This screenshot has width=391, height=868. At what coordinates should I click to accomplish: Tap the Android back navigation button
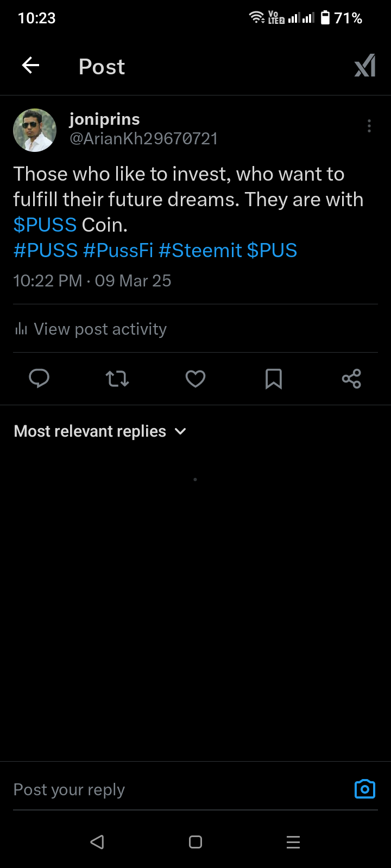97,842
